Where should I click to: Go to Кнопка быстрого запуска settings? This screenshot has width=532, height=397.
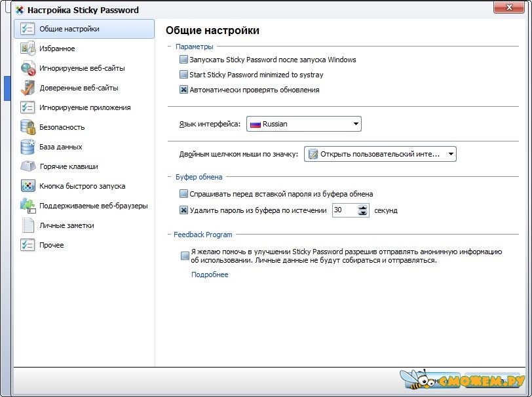click(x=84, y=186)
